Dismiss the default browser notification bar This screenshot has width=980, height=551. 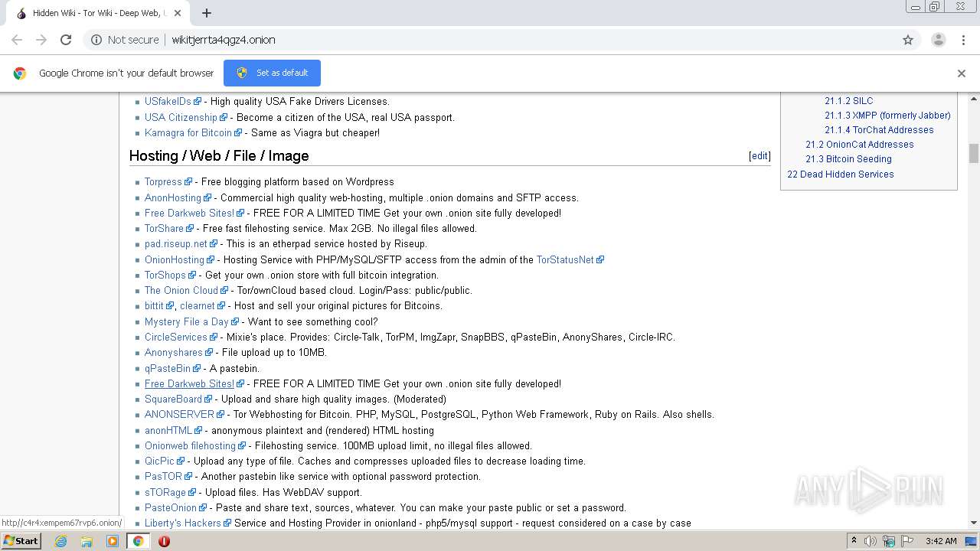pos(962,73)
